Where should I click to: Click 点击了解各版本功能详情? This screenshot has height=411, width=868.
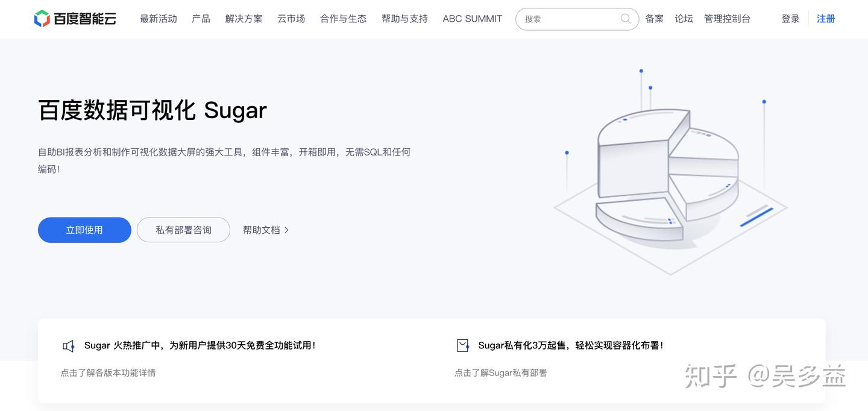108,373
